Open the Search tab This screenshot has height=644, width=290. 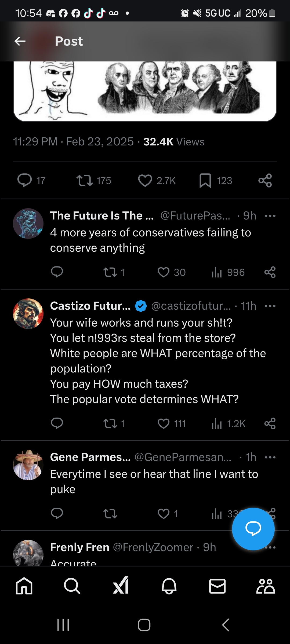coord(72,586)
